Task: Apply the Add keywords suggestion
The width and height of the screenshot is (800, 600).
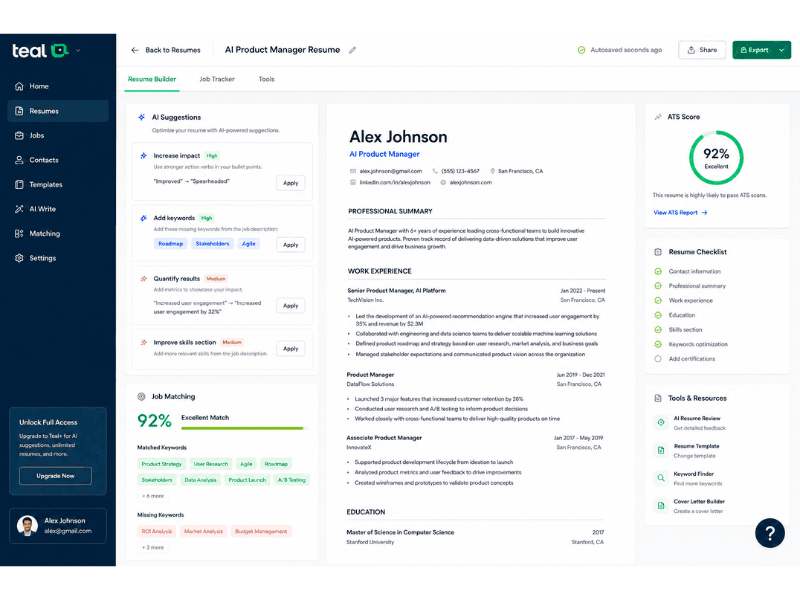Action: click(290, 244)
